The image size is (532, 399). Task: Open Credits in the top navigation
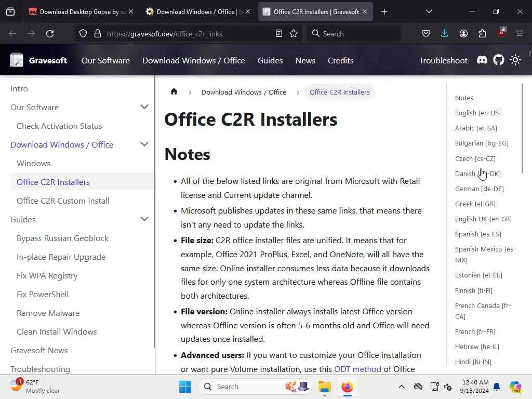[x=341, y=60]
